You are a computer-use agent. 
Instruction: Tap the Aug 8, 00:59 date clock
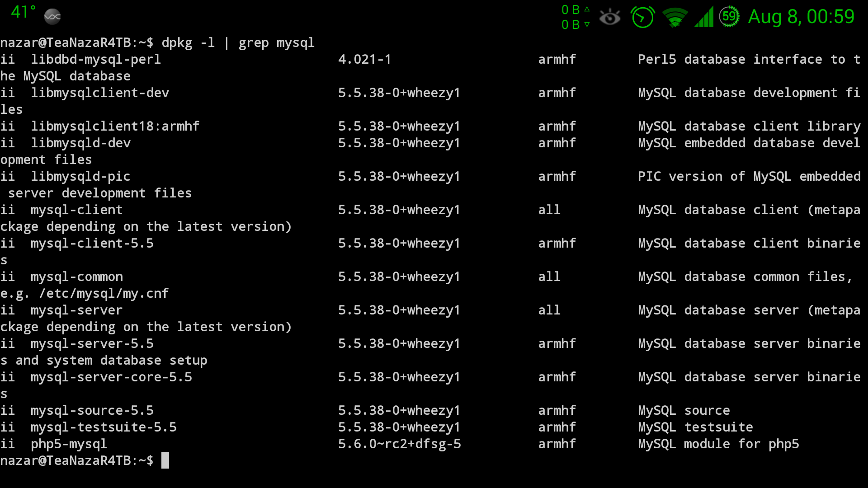(x=801, y=17)
